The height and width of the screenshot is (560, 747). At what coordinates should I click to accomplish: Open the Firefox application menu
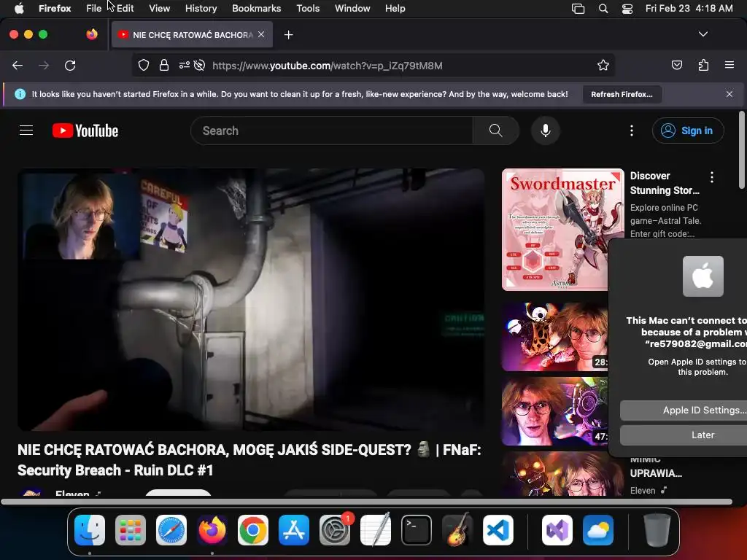[55, 8]
